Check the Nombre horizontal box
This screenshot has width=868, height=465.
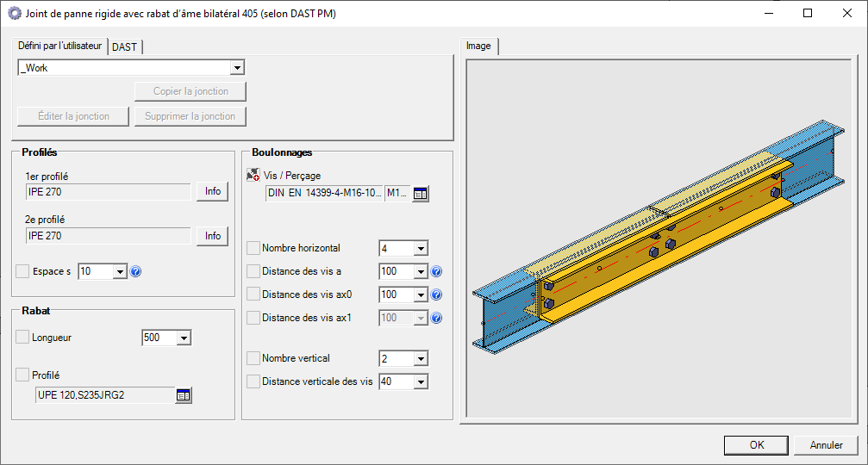pos(253,248)
